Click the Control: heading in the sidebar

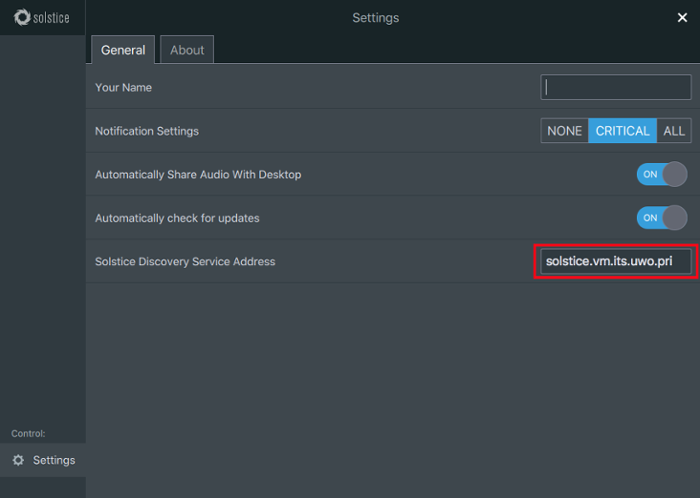tap(28, 433)
